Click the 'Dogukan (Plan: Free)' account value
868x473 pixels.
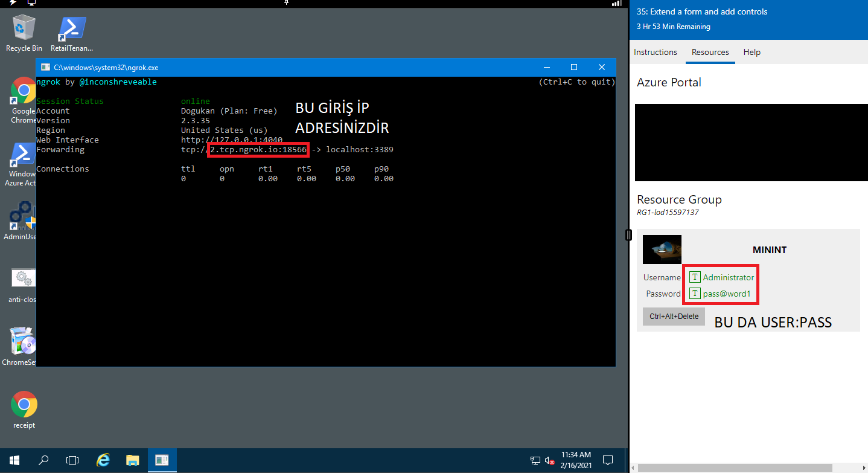(229, 111)
